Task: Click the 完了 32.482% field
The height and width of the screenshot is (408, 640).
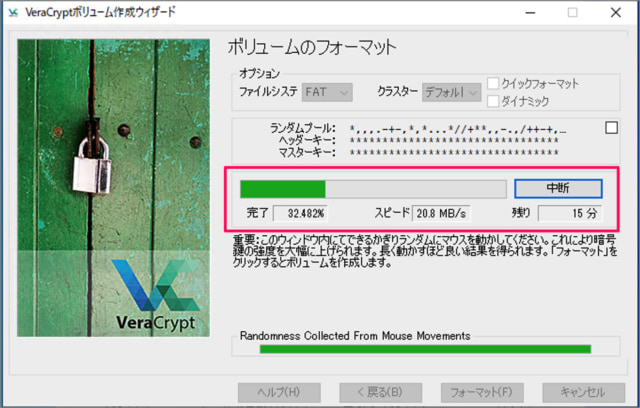Action: click(300, 213)
